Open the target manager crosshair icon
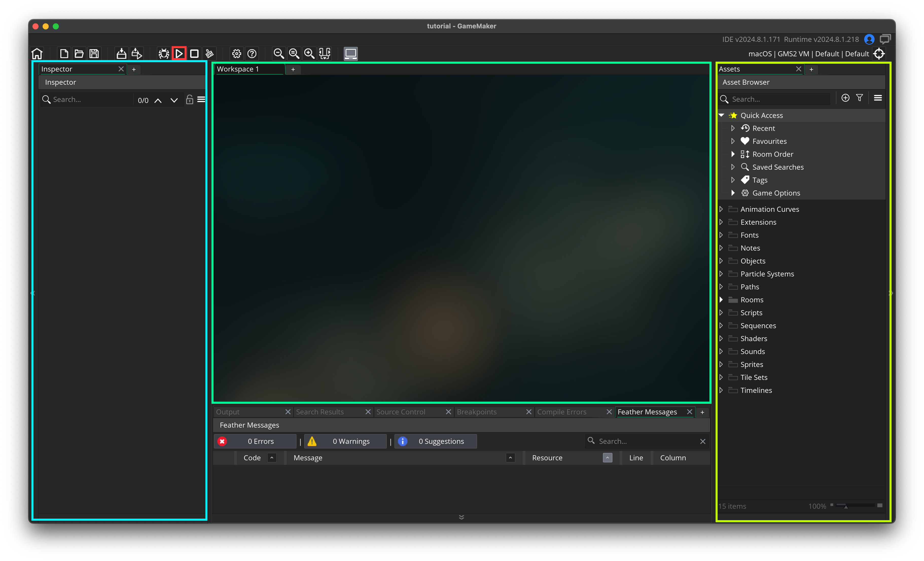924x561 pixels. (x=879, y=54)
